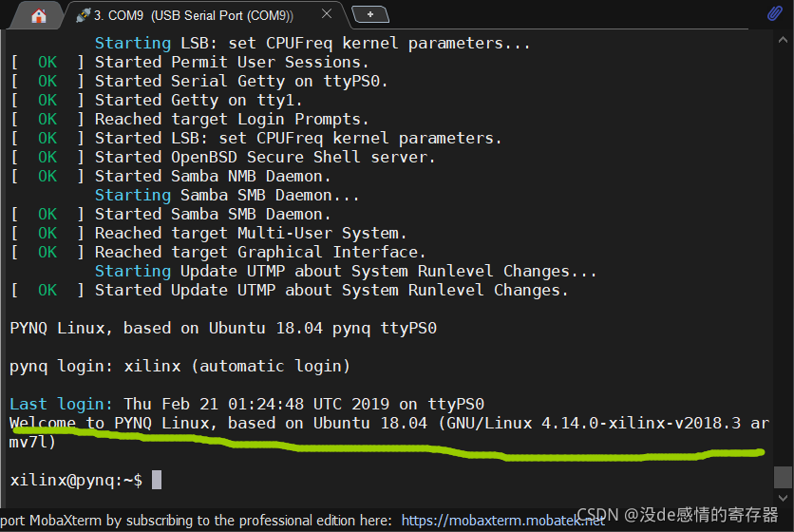Screen dimensions: 794x532
Task: Click the 'Last login:' text
Action: [61, 405]
